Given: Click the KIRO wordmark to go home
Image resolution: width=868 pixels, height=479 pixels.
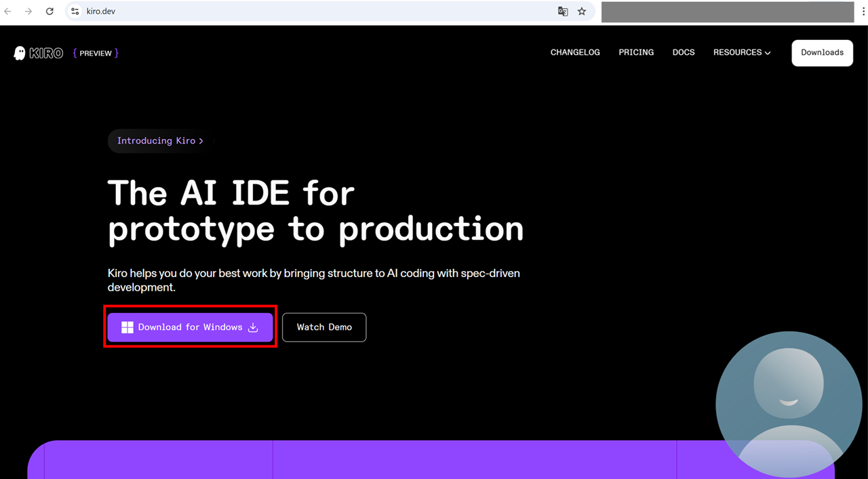Looking at the screenshot, I should (x=47, y=53).
